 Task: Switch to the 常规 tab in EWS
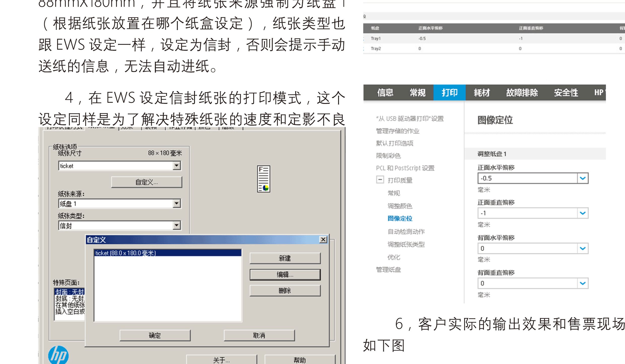(417, 93)
